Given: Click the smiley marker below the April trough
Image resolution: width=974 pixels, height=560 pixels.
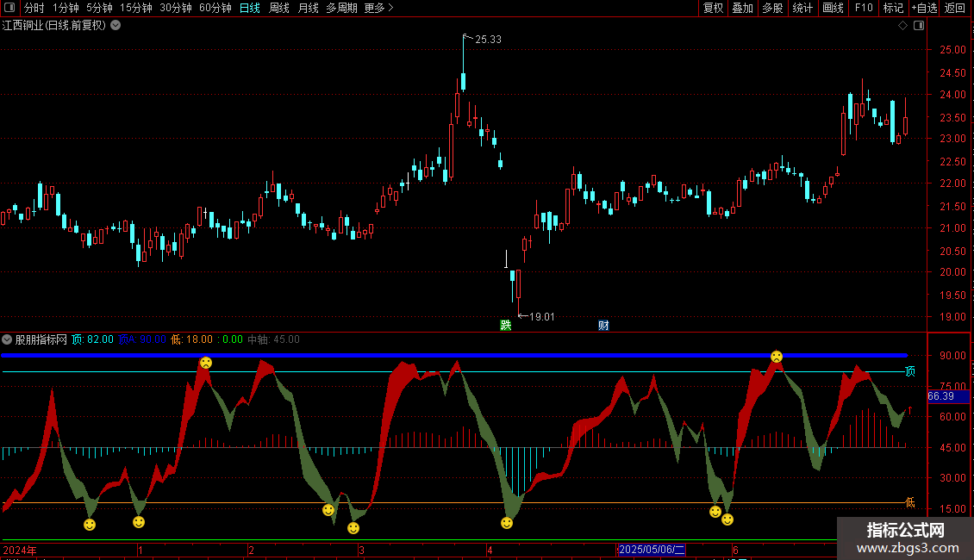Looking at the screenshot, I should (507, 523).
